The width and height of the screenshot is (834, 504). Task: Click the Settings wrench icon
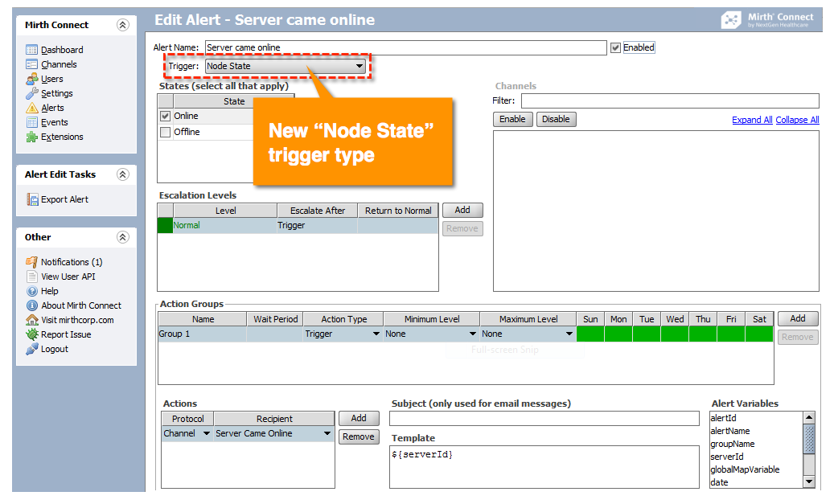[x=32, y=93]
